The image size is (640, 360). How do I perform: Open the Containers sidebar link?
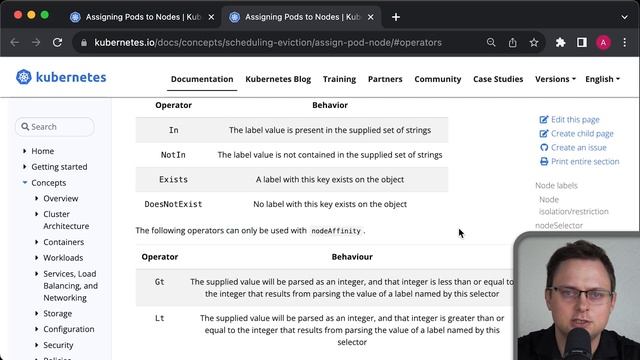[x=64, y=242]
